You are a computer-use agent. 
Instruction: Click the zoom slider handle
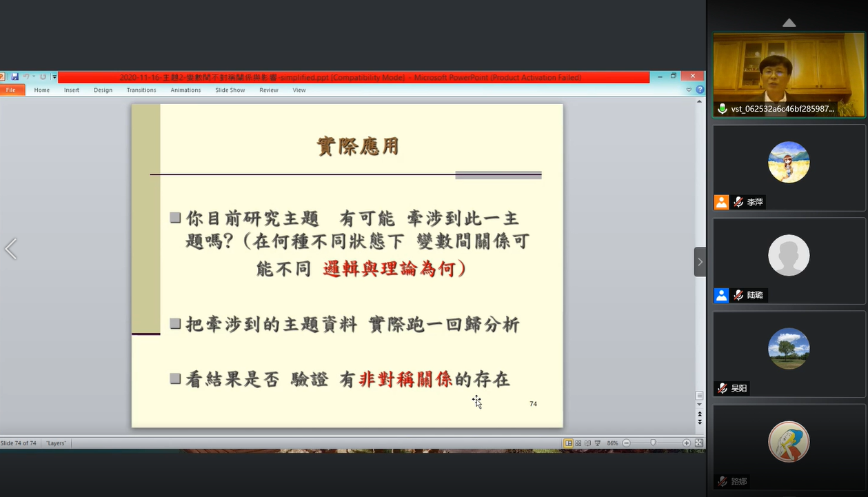pyautogui.click(x=653, y=443)
